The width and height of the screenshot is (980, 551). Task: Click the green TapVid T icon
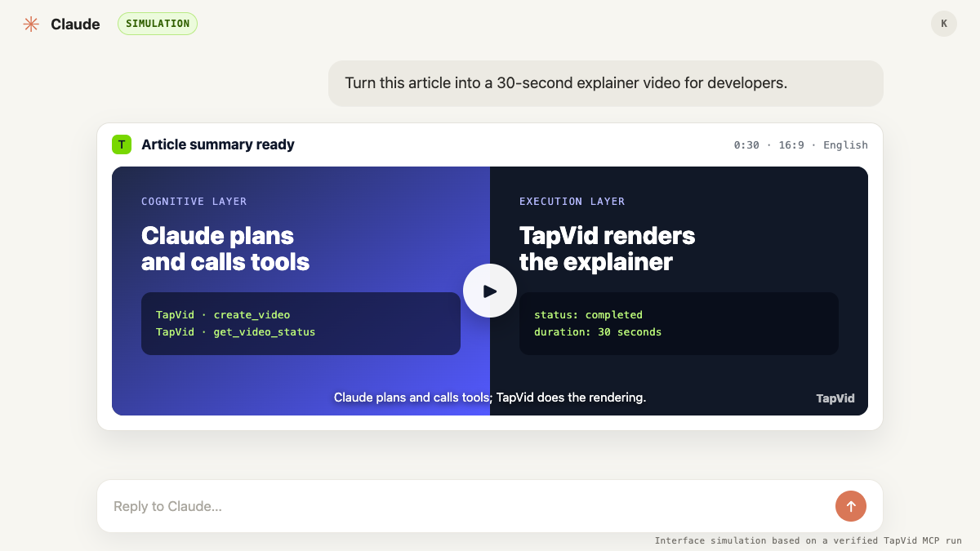[122, 144]
